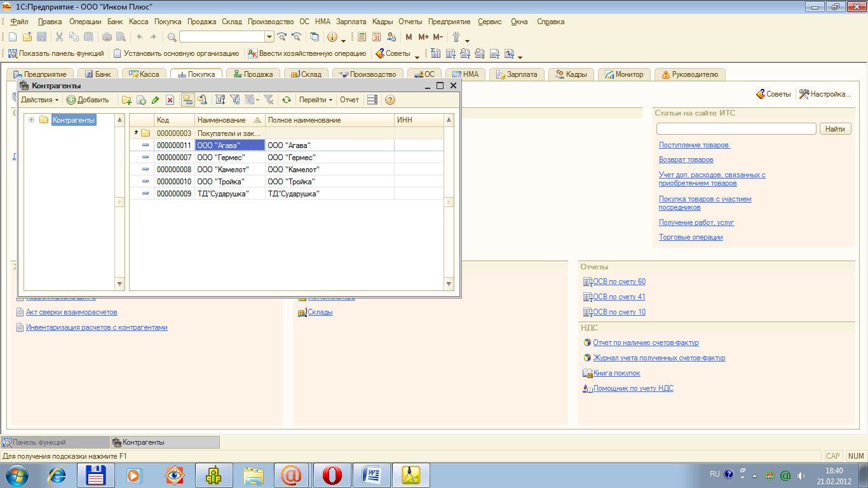Collapse the Покупатели и зак... group row

(136, 133)
